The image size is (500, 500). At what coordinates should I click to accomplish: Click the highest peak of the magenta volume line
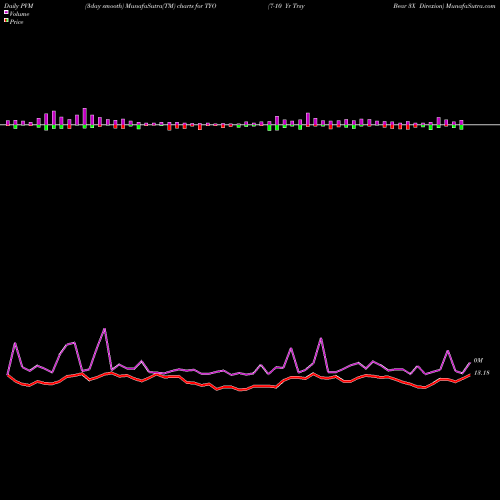105,329
